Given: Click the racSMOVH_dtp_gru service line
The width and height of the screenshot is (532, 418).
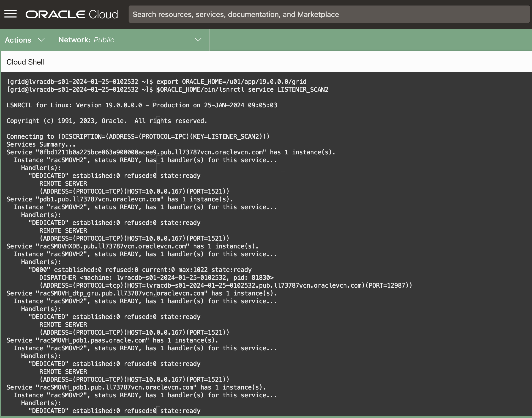Looking at the screenshot, I should click(141, 293).
